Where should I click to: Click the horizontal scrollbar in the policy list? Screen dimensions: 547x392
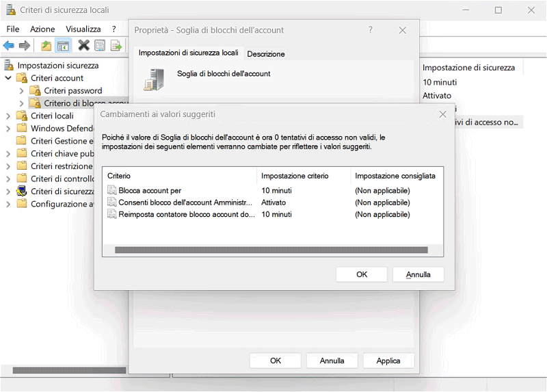pos(271,250)
